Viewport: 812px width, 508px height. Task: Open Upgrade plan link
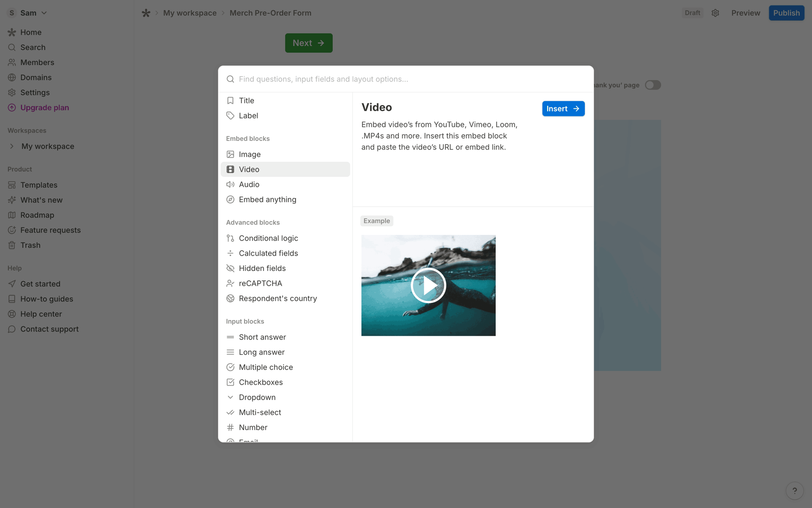[44, 108]
